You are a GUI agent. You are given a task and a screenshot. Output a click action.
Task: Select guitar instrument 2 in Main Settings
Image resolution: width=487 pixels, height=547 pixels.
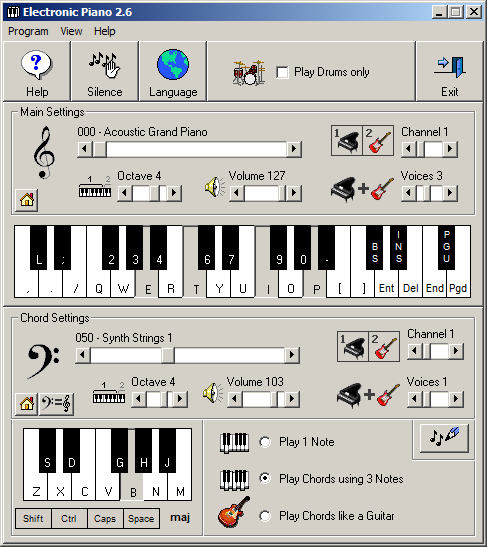pyautogui.click(x=378, y=141)
